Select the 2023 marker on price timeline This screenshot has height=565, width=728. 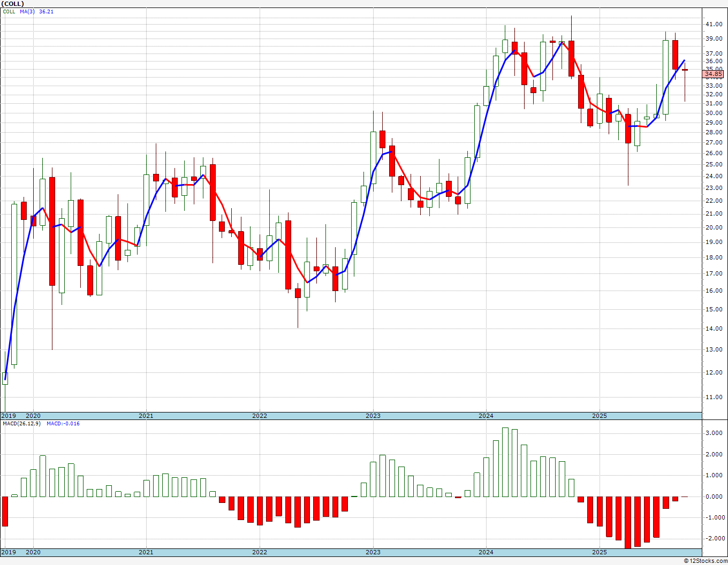tap(373, 416)
